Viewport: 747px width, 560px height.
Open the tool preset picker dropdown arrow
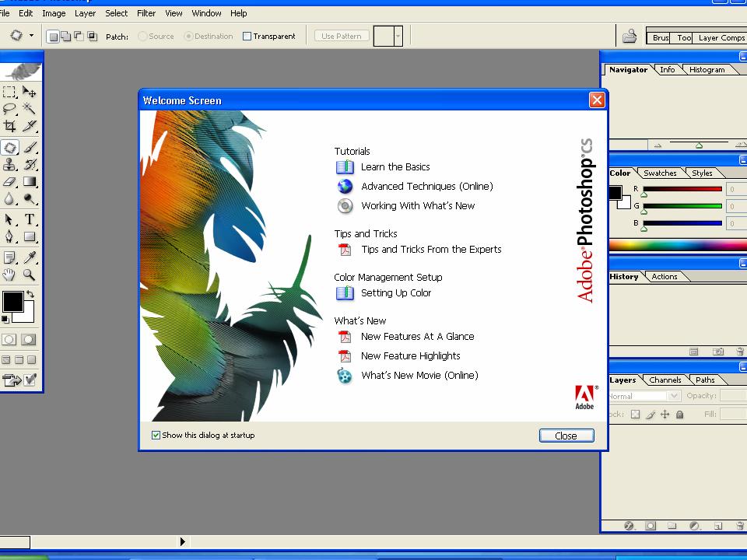click(x=32, y=36)
